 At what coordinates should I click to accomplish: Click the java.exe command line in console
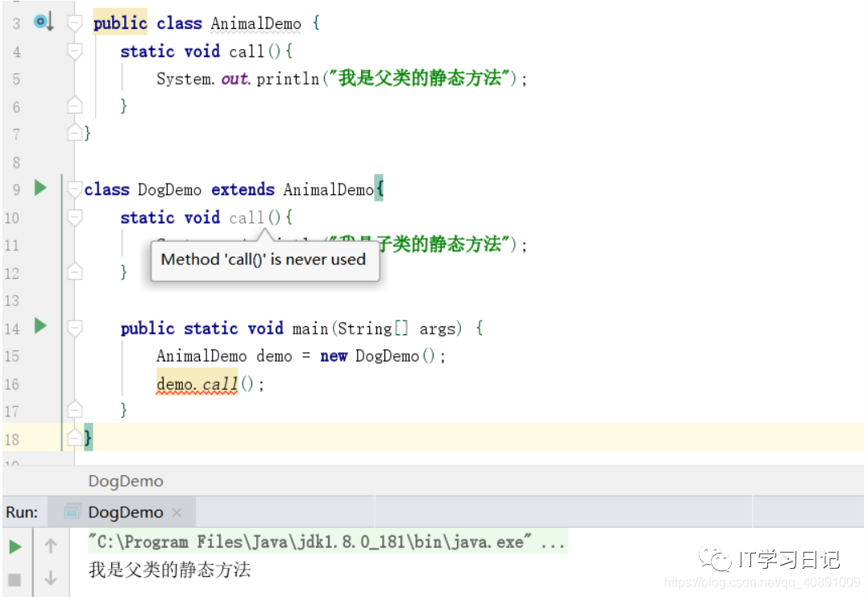coord(327,541)
